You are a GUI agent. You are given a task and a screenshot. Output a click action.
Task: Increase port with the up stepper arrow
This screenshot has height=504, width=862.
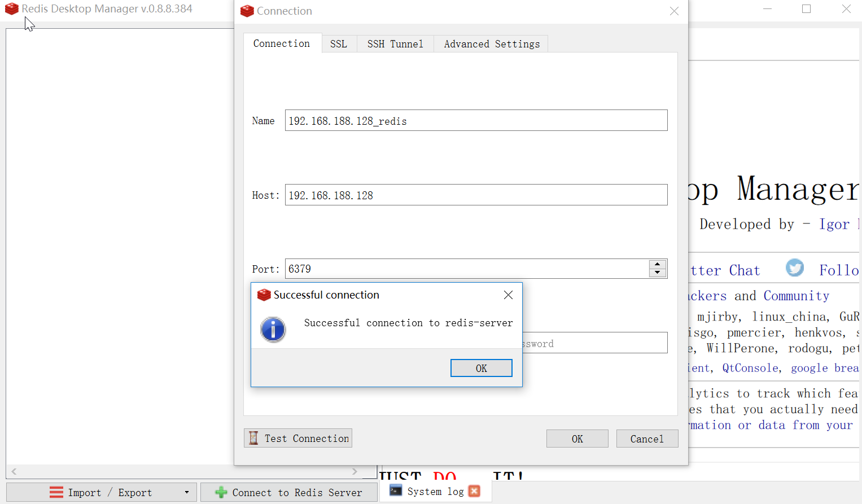pos(658,264)
